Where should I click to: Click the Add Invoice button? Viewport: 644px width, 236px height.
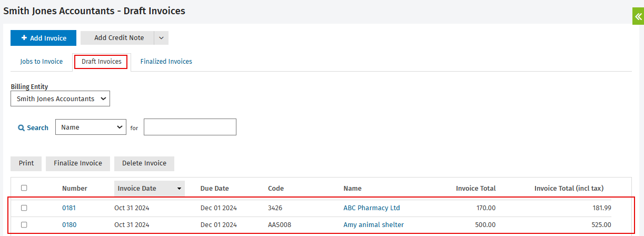click(44, 38)
